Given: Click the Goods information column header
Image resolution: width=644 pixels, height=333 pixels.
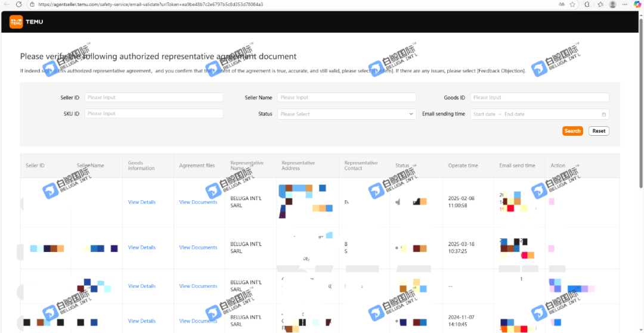Looking at the screenshot, I should [141, 166].
